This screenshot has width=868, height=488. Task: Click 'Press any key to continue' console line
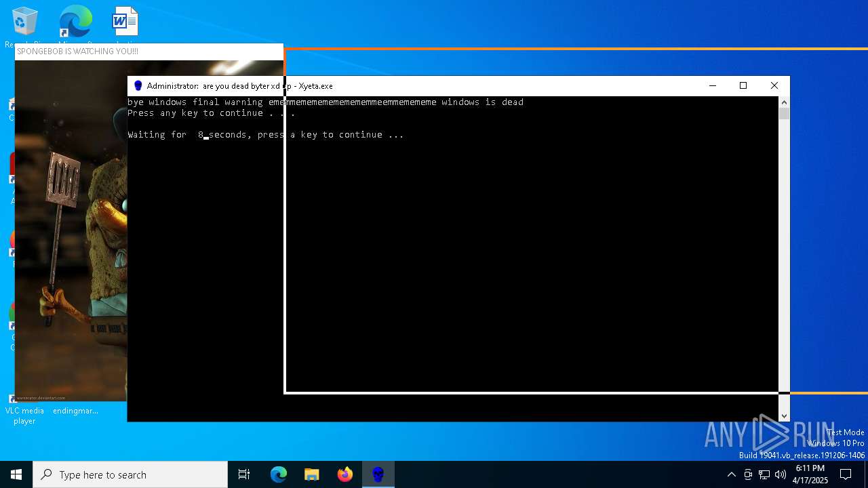click(x=212, y=113)
